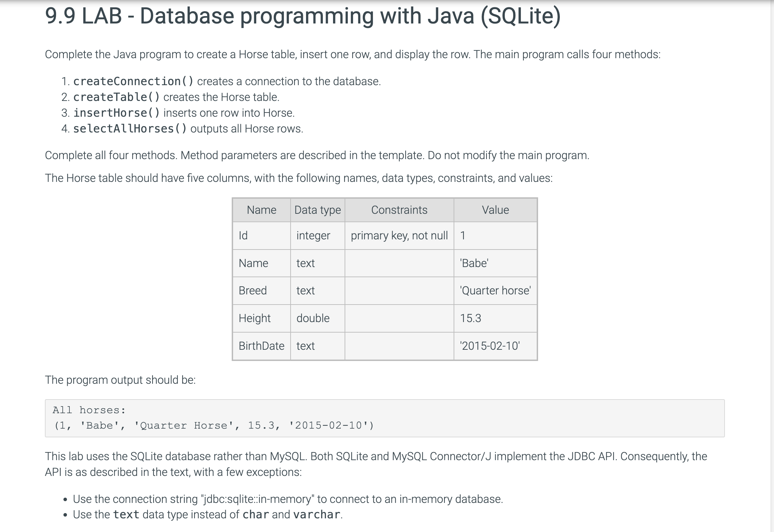Click the Name column header
Screen dimensions: 774x532
261,209
